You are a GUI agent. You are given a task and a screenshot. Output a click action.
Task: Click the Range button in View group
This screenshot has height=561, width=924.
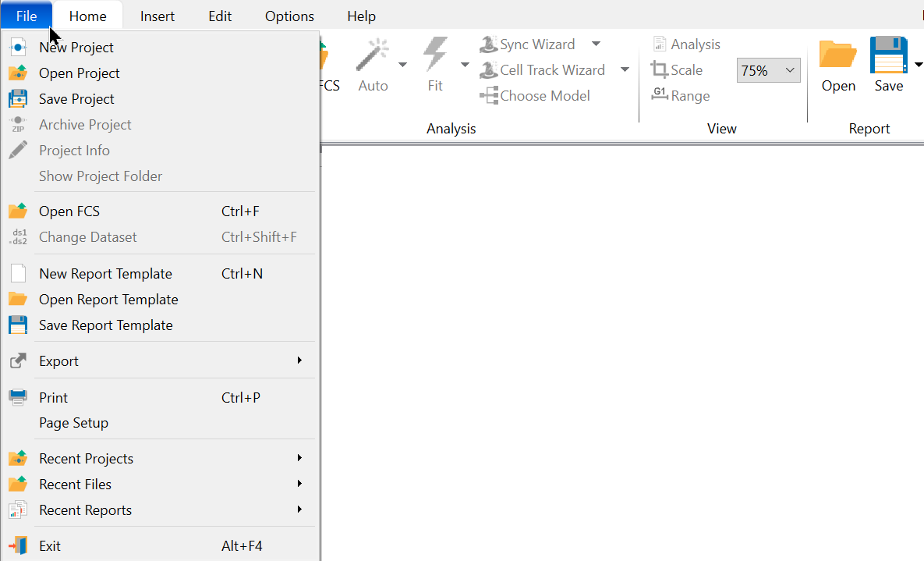click(681, 96)
